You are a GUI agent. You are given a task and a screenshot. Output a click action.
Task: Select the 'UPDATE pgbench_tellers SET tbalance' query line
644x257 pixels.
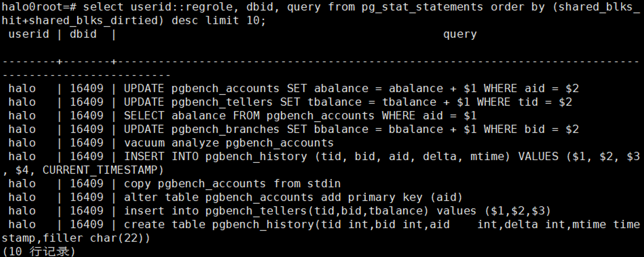coord(348,102)
